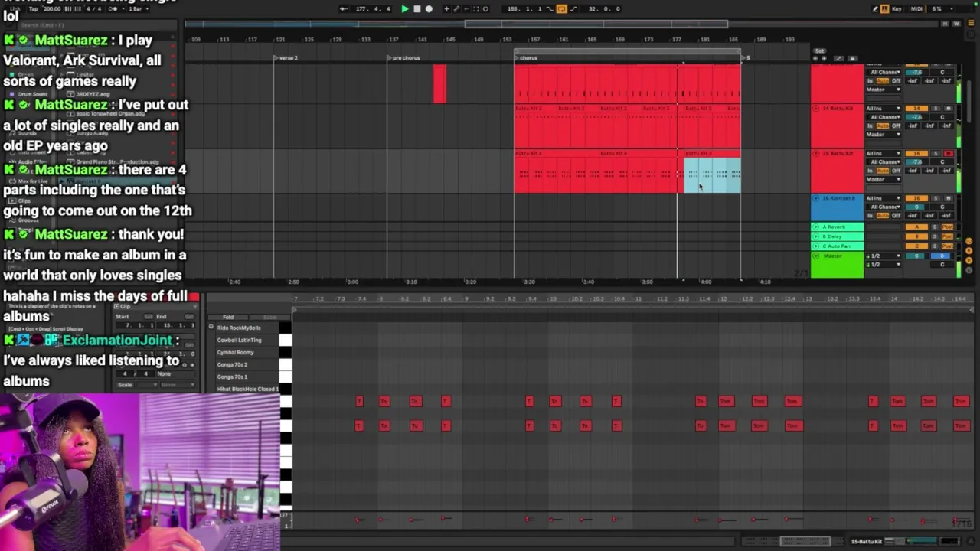Toggle the Post button on C Auto Pan

click(947, 246)
